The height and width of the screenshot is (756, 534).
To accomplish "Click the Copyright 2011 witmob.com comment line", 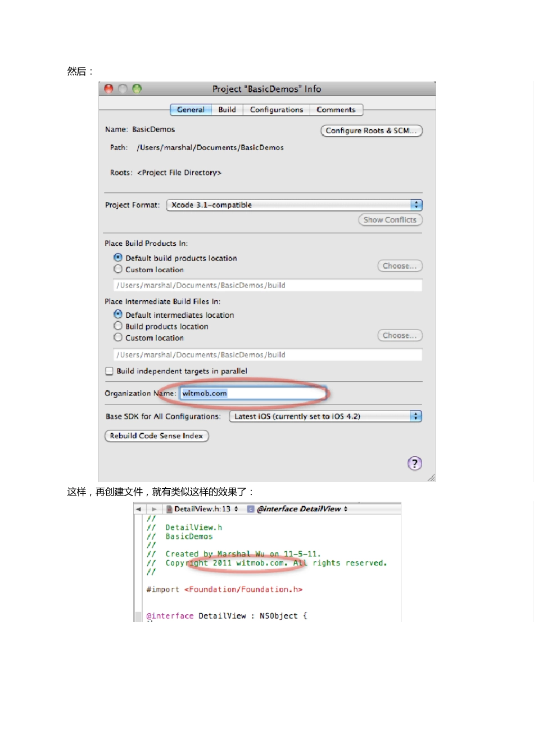I will point(267,563).
